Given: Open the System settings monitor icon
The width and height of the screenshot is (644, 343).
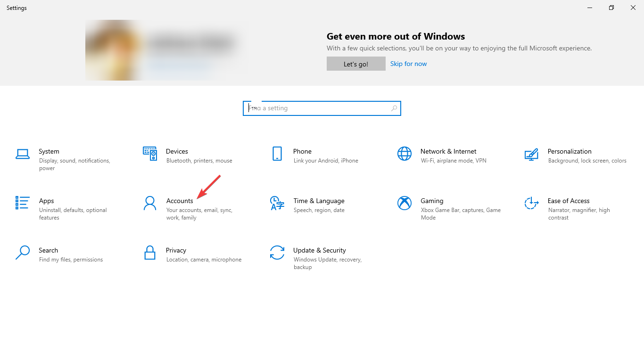Looking at the screenshot, I should pos(22,154).
